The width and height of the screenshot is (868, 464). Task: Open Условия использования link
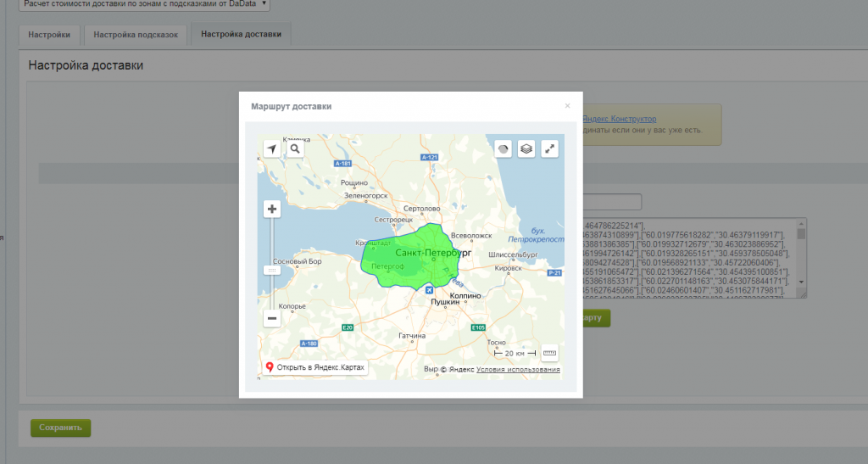coord(518,369)
